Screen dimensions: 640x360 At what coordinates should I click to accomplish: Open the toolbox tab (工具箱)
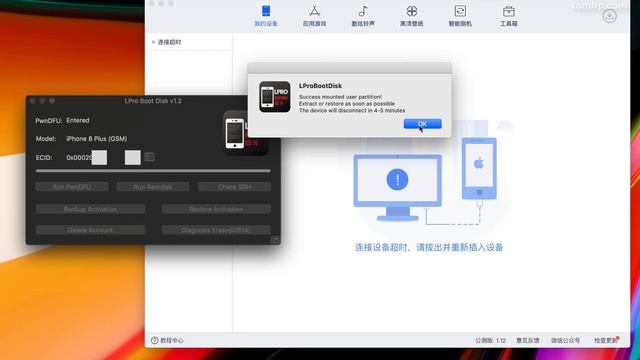[509, 16]
